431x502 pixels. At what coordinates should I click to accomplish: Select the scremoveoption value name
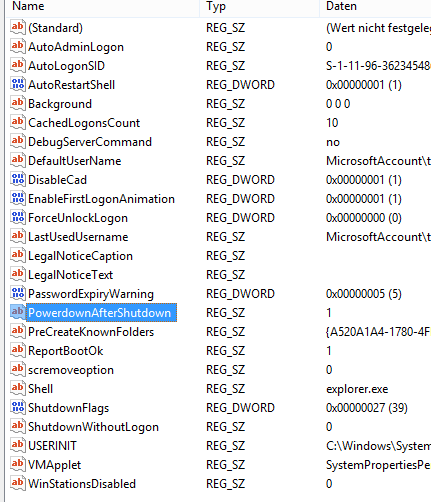71,370
